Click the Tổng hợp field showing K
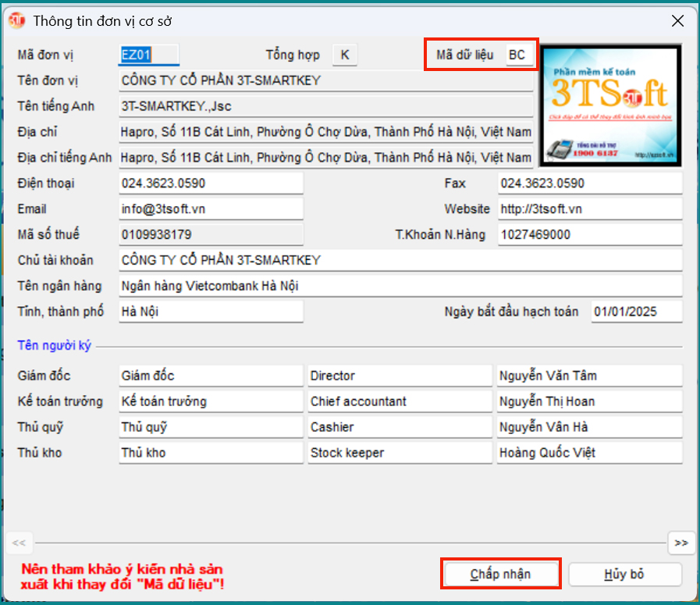The image size is (700, 605). pos(345,55)
